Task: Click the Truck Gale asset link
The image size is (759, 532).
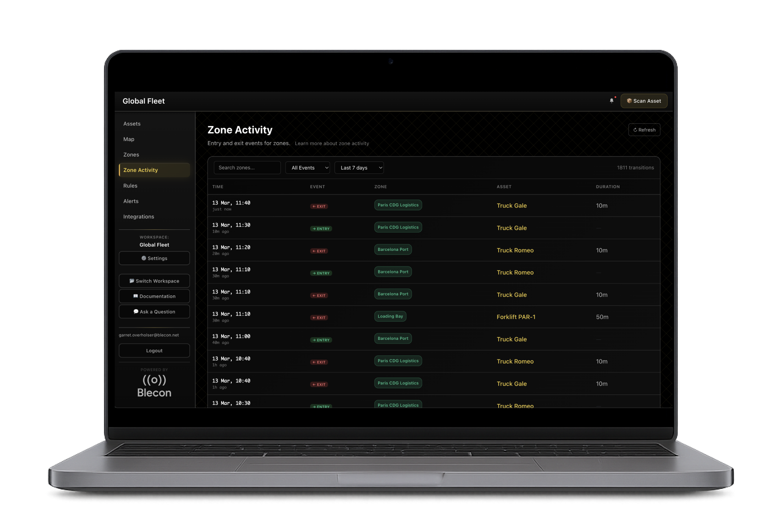Action: pyautogui.click(x=512, y=205)
